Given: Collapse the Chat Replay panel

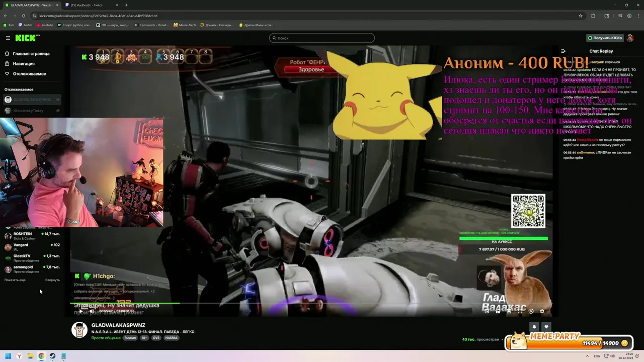Looking at the screenshot, I should (x=563, y=51).
